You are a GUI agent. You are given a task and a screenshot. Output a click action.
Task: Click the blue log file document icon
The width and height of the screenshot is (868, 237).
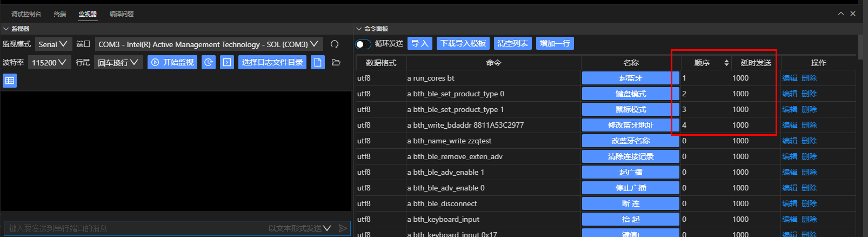tap(318, 62)
